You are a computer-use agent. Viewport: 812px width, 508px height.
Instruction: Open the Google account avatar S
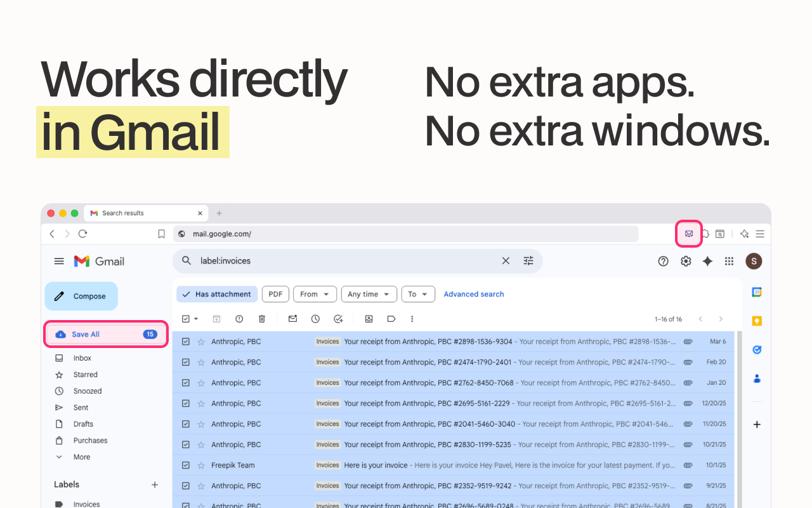coord(754,261)
